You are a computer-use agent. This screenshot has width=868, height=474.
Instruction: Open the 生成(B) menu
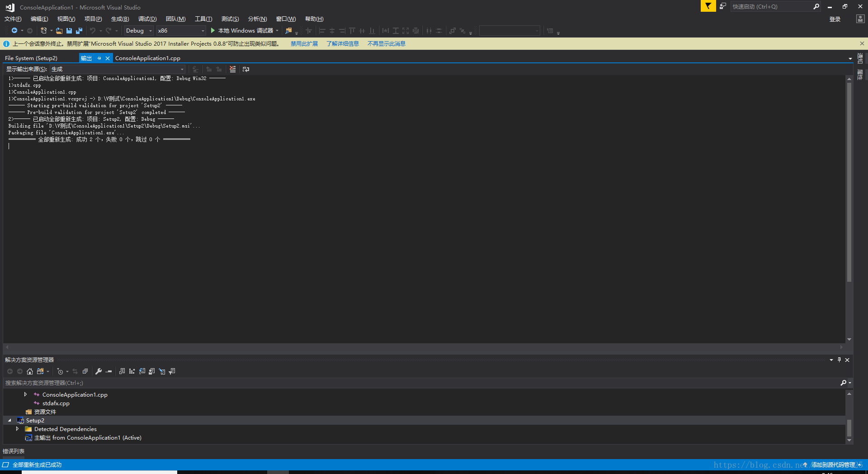coord(120,19)
